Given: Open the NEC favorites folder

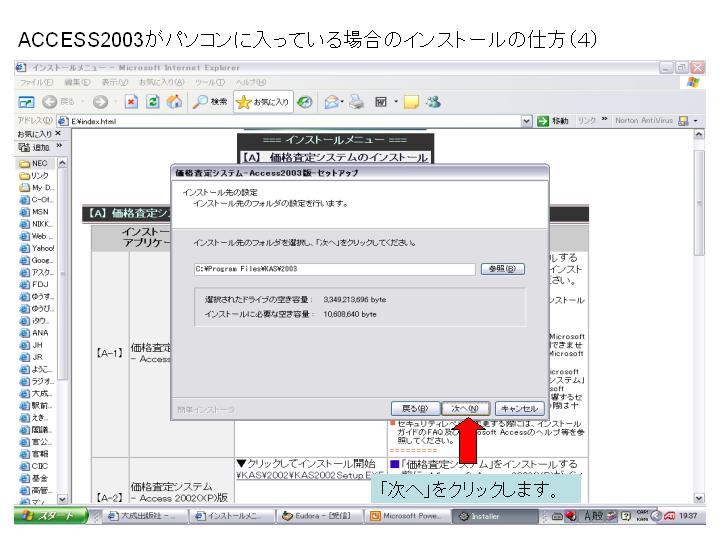Looking at the screenshot, I should click(34, 163).
